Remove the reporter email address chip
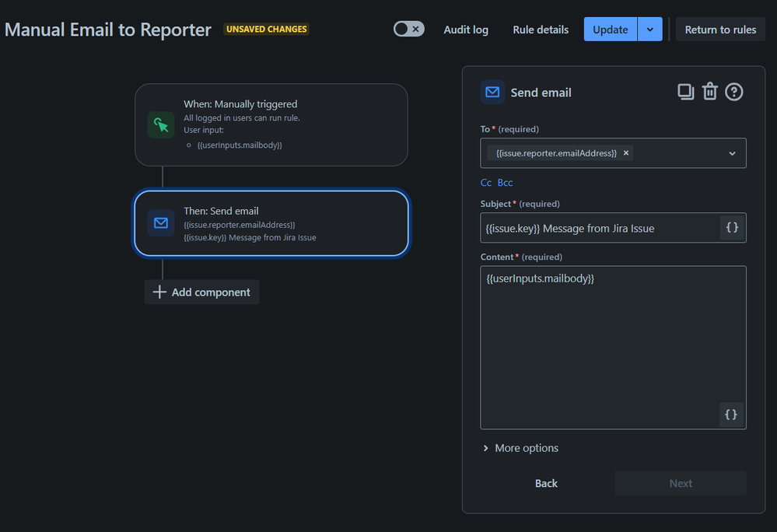The width and height of the screenshot is (777, 532). [626, 153]
